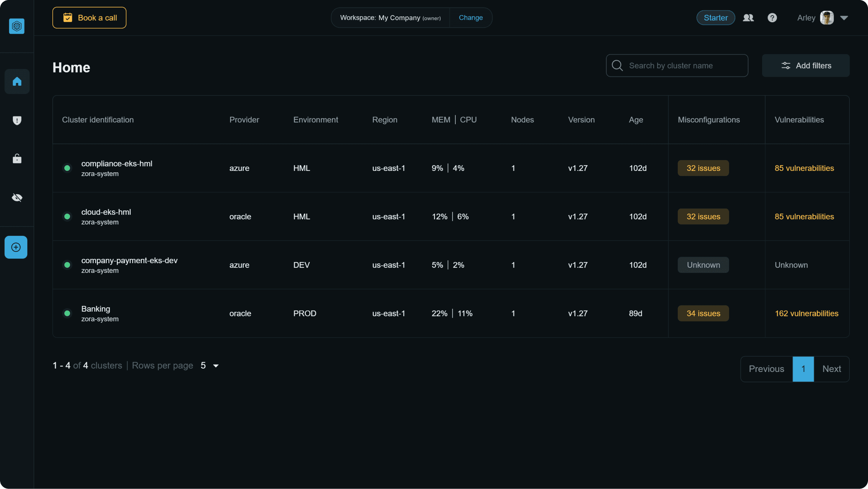Click the help question mark icon
The width and height of the screenshot is (868, 489).
coord(772,18)
